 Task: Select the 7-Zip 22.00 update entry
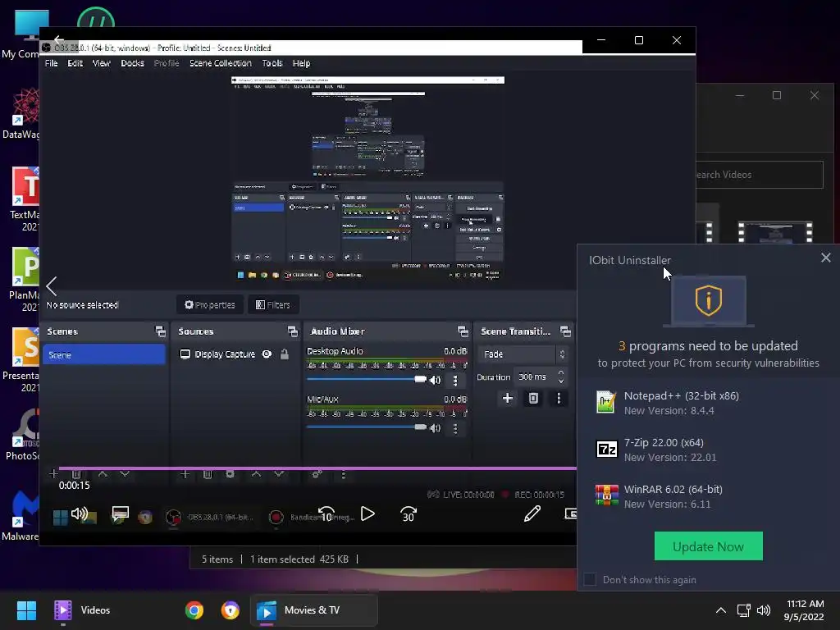point(708,450)
